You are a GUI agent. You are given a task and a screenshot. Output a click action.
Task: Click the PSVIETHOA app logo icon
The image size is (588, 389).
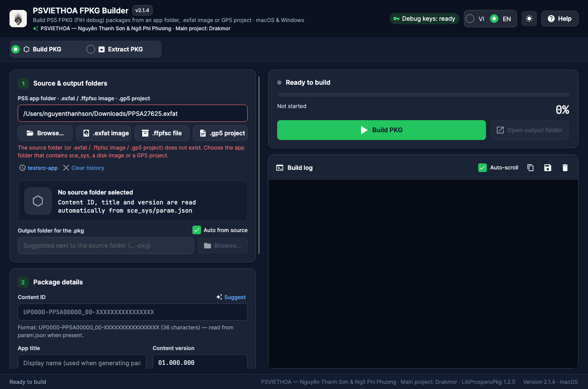click(18, 19)
